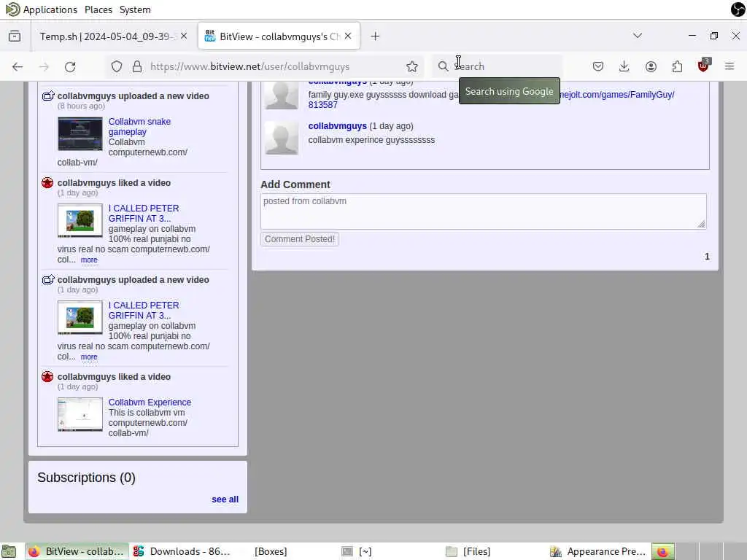
Task: Click into the Add Comment text box
Action: tap(483, 211)
